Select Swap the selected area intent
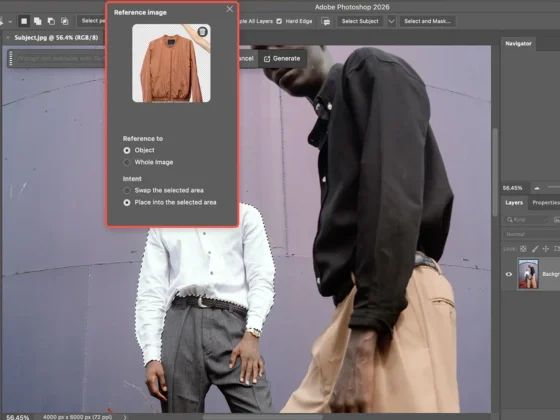Viewport: 560px width, 420px height. [126, 190]
